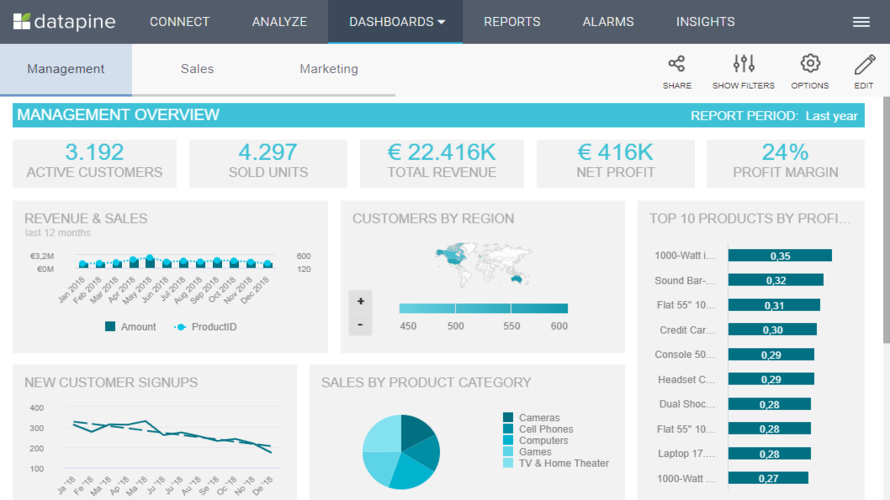Expand the Dashboards dropdown menu
The height and width of the screenshot is (500, 890).
point(396,22)
